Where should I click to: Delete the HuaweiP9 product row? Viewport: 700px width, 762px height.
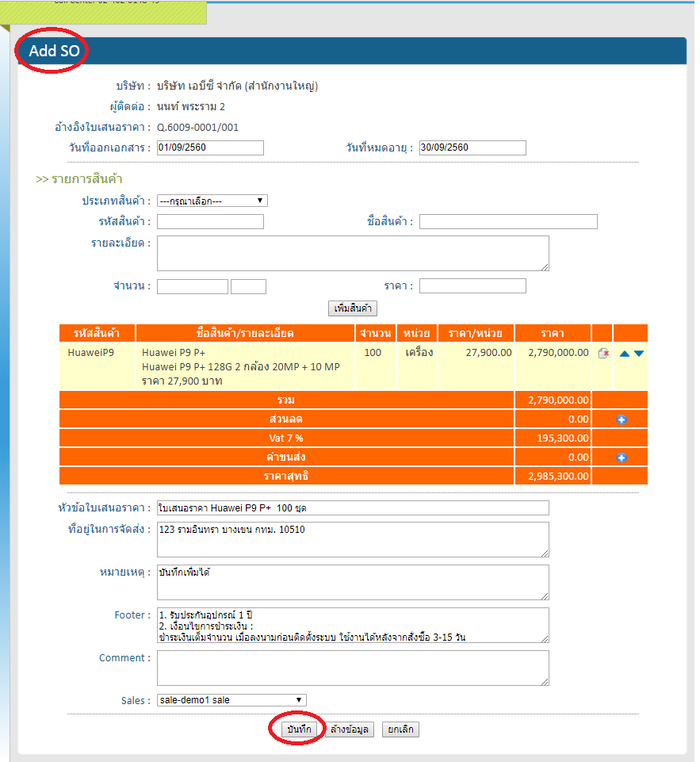point(603,354)
